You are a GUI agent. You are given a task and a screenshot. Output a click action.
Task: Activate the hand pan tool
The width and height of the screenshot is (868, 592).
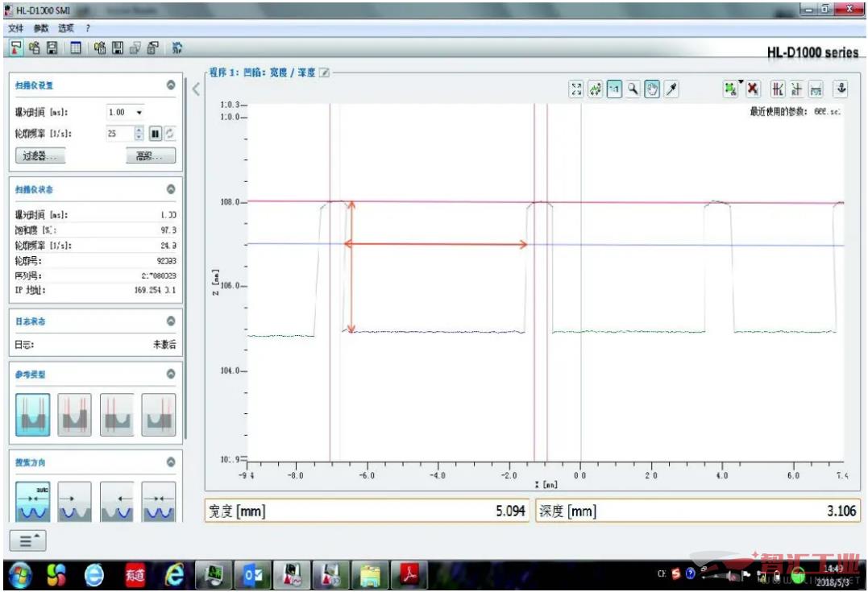tap(652, 89)
